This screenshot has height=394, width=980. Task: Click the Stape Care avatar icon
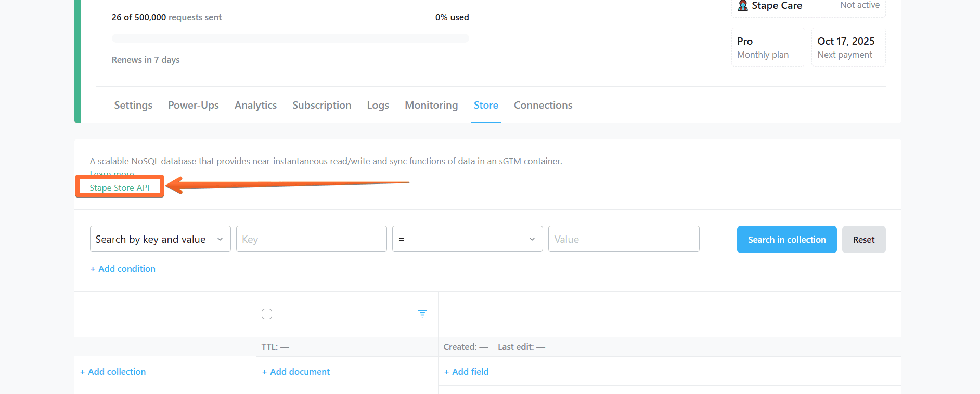pyautogui.click(x=743, y=6)
